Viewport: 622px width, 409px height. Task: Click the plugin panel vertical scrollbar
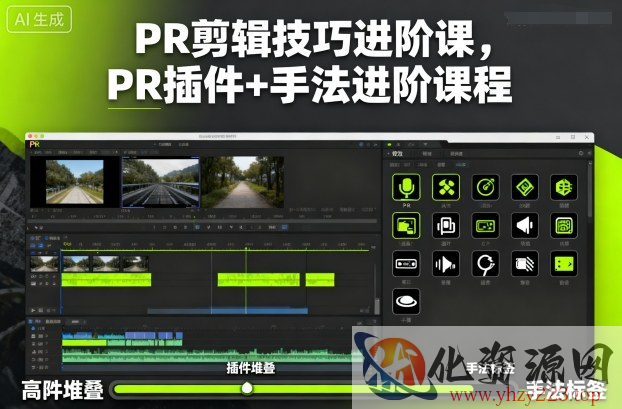click(589, 190)
